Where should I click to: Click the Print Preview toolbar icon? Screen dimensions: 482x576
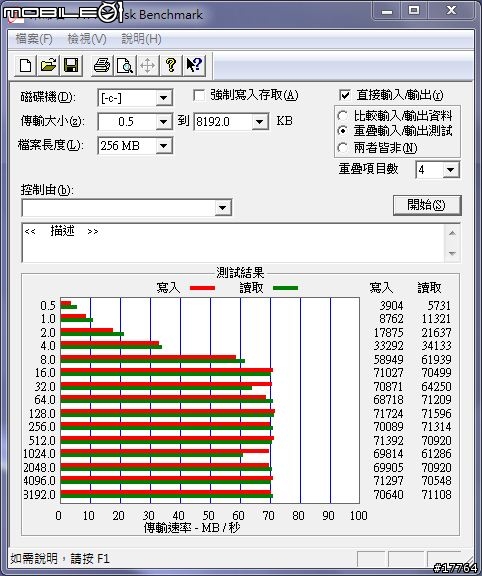coord(125,66)
